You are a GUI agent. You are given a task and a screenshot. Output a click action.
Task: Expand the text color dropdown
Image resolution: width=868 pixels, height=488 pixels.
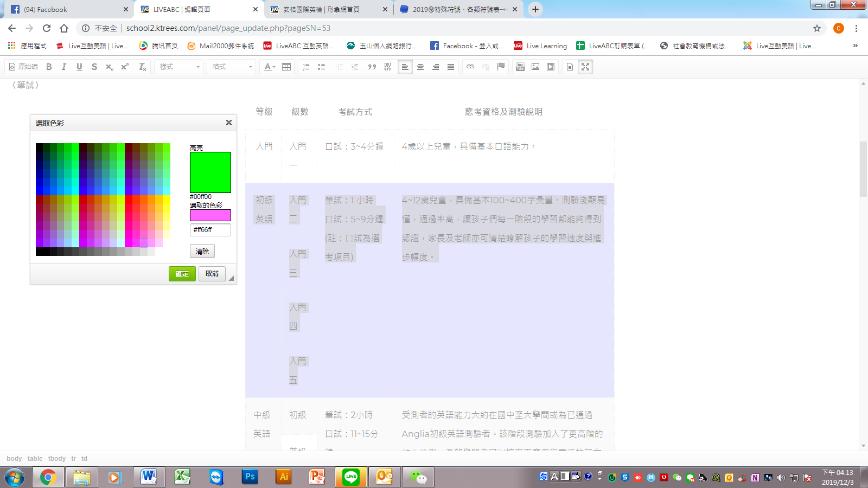(x=270, y=67)
